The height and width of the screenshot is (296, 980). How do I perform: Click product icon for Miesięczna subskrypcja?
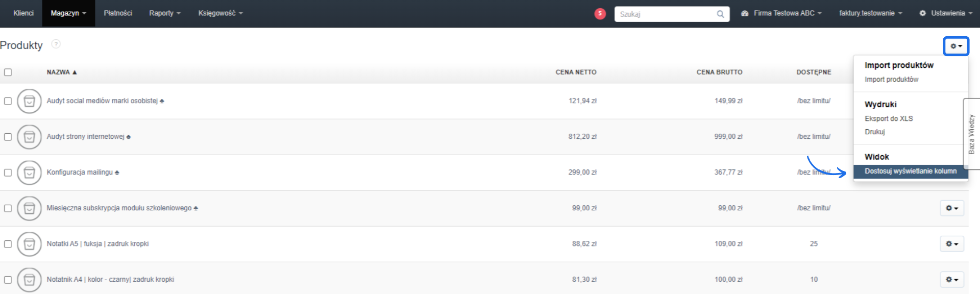click(x=29, y=208)
